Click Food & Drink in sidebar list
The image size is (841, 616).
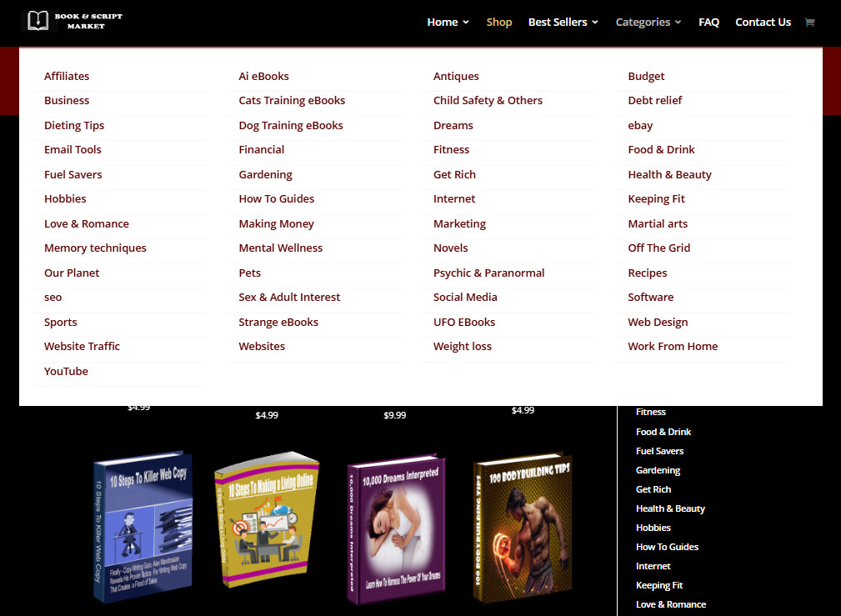(663, 432)
